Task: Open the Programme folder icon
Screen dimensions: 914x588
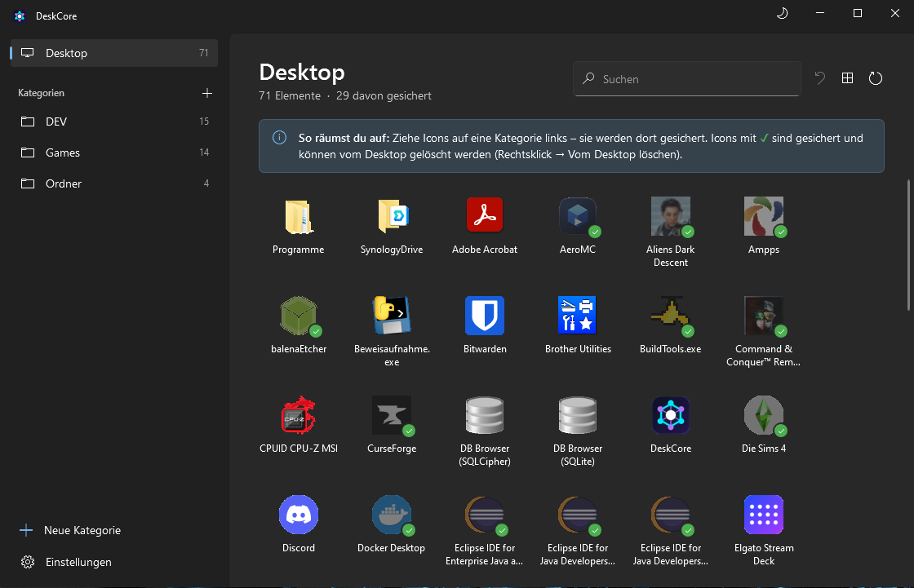Action: click(x=299, y=217)
